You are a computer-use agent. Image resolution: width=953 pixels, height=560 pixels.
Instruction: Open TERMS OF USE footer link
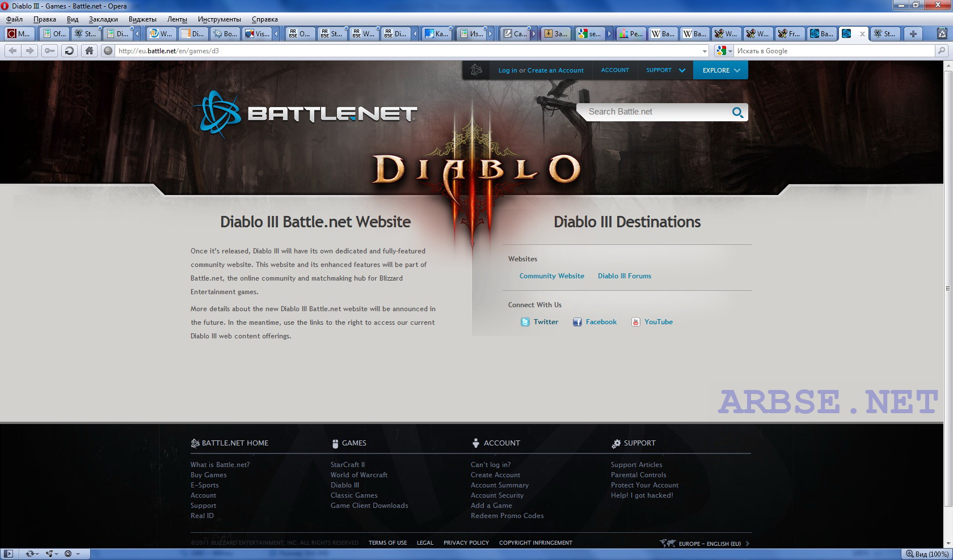pos(388,543)
